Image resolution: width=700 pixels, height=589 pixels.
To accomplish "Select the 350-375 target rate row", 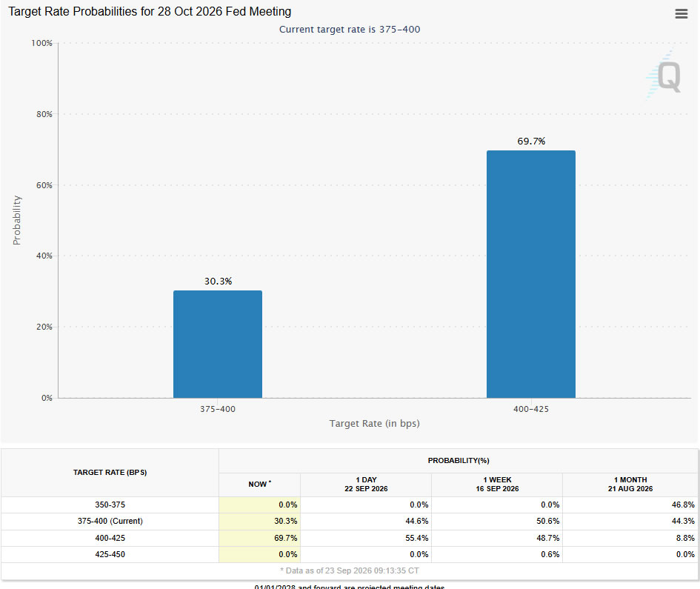I will click(x=350, y=505).
